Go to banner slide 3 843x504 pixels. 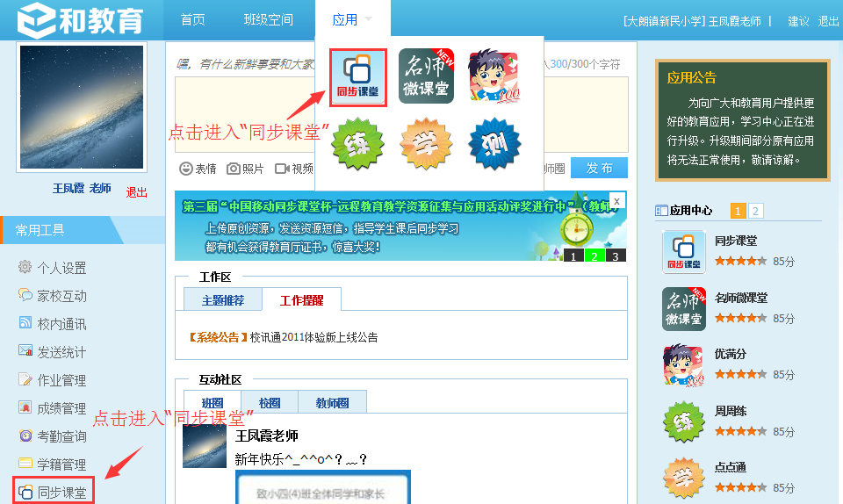pos(616,256)
